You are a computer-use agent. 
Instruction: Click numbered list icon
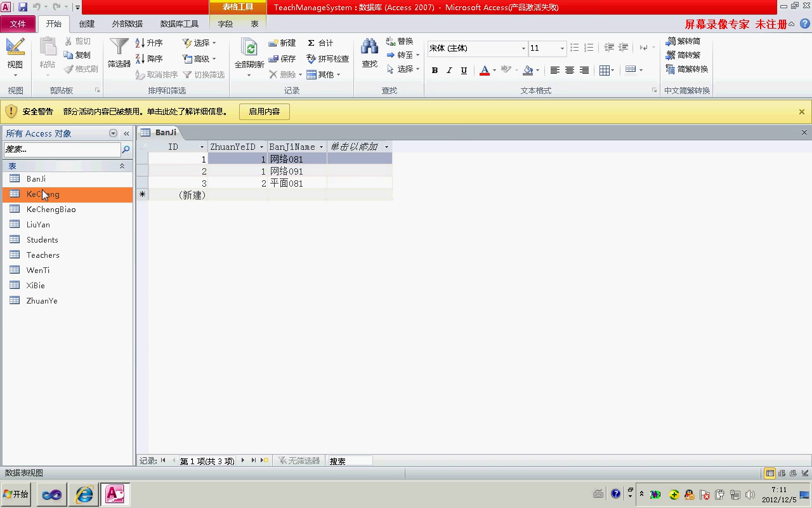589,48
